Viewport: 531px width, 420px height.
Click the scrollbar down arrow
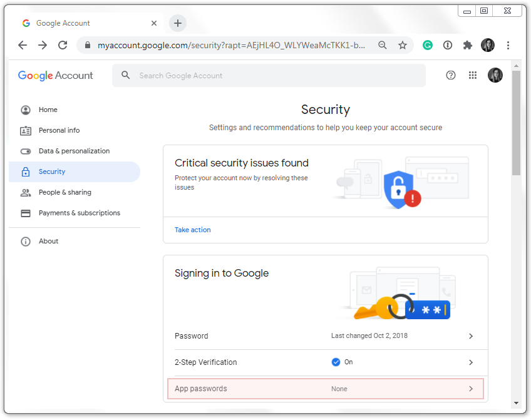click(x=516, y=403)
